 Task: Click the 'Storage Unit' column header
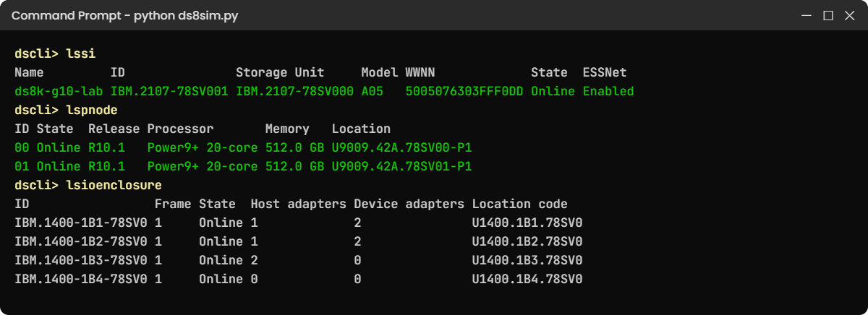coord(280,73)
